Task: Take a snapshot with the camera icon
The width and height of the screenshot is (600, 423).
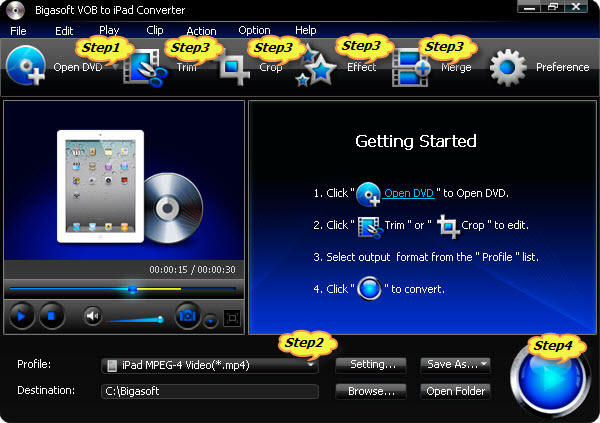Action: point(188,316)
